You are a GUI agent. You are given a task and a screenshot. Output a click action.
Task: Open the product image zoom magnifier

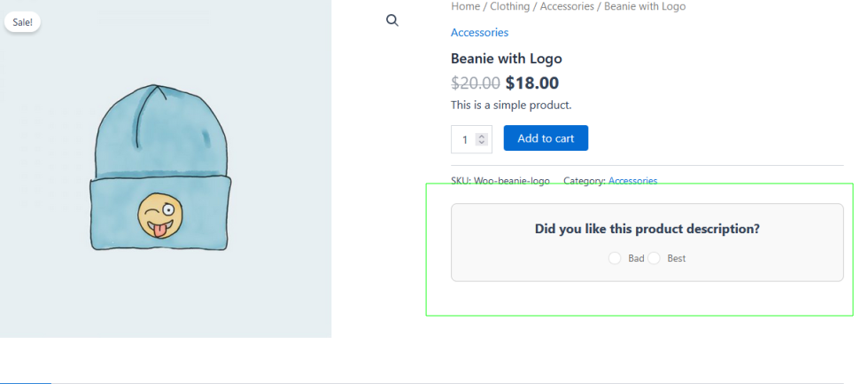(x=392, y=20)
